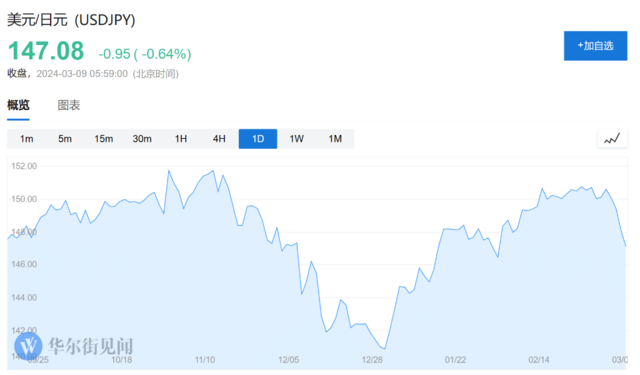Image resolution: width=640 pixels, height=375 pixels.
Task: Click the 147.08 current price value
Action: 46,51
